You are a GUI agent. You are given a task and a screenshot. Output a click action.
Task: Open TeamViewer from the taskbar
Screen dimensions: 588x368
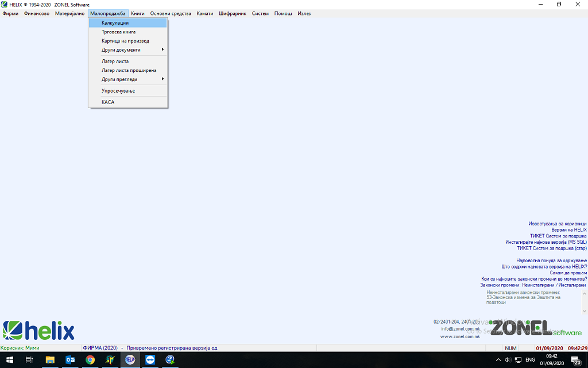coord(150,360)
